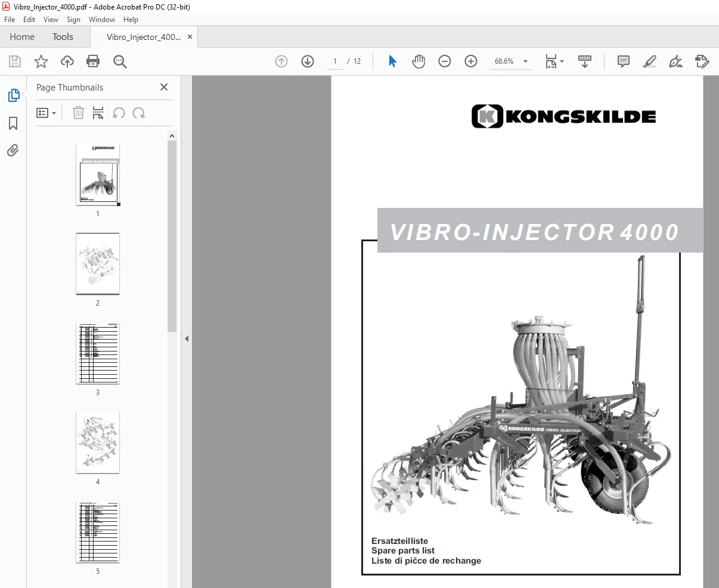Image resolution: width=719 pixels, height=588 pixels.
Task: Rotate page clockwise
Action: (139, 113)
